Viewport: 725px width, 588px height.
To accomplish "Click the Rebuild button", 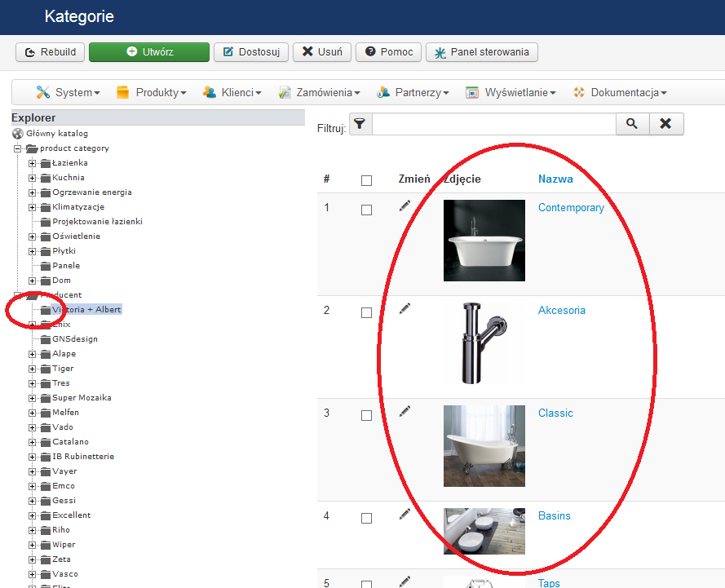I will pos(50,51).
